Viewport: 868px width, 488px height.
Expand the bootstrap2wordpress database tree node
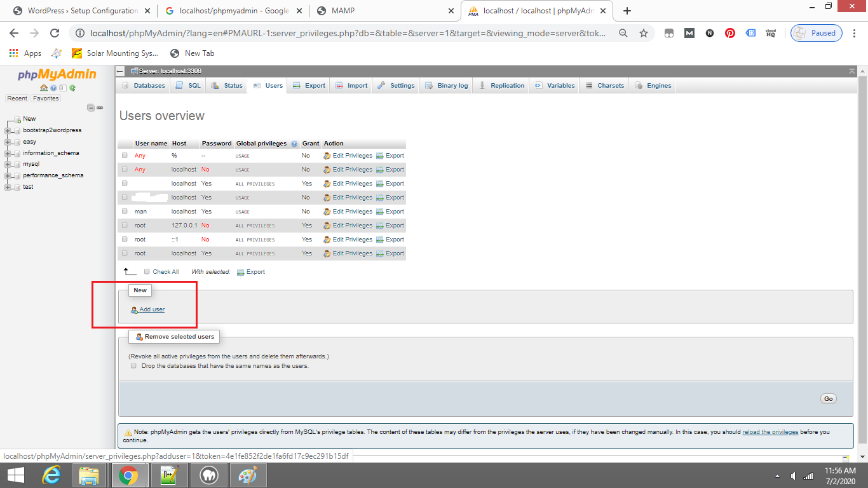[8, 130]
